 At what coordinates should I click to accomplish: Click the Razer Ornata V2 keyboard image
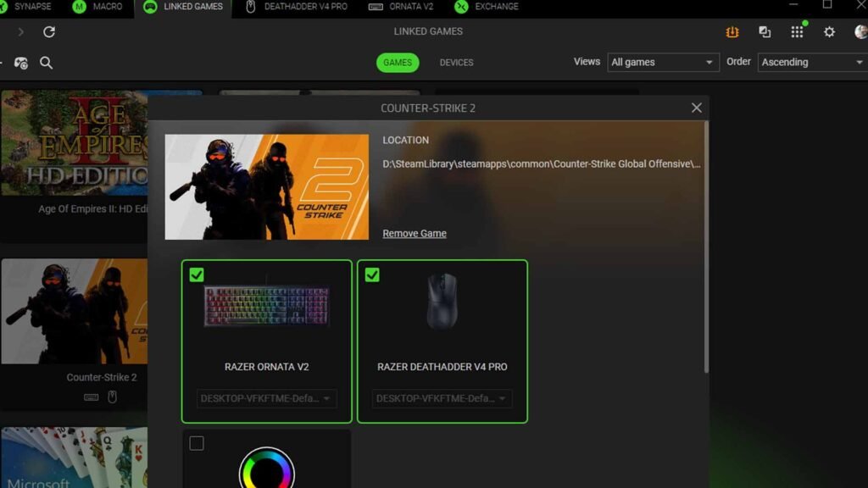click(x=267, y=306)
